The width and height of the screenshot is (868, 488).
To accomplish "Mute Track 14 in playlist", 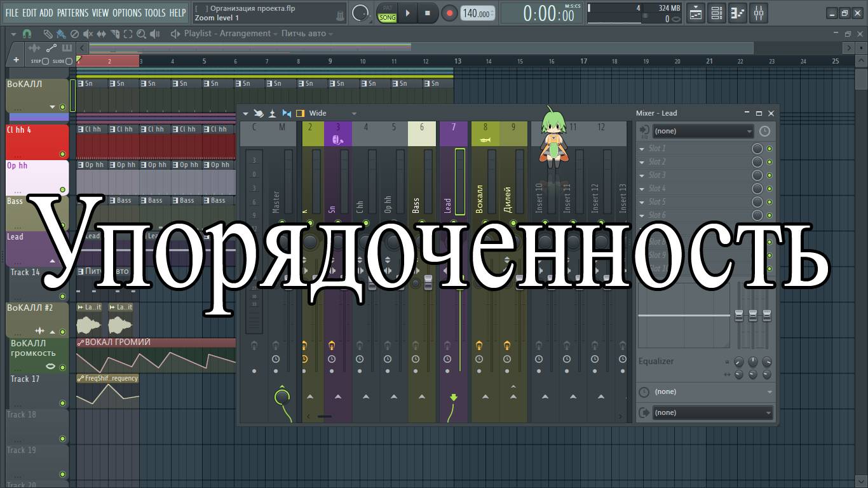I will point(62,296).
